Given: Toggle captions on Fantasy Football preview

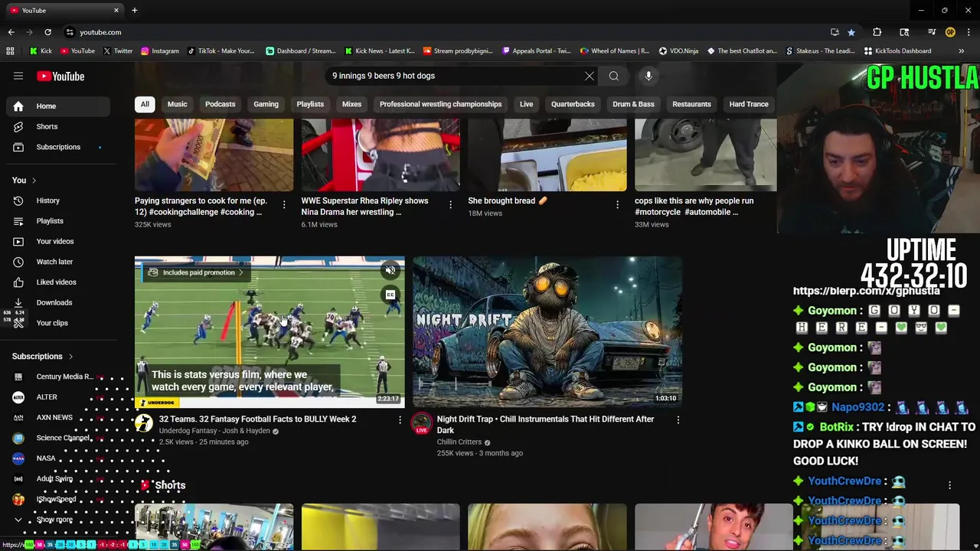Looking at the screenshot, I should (390, 295).
